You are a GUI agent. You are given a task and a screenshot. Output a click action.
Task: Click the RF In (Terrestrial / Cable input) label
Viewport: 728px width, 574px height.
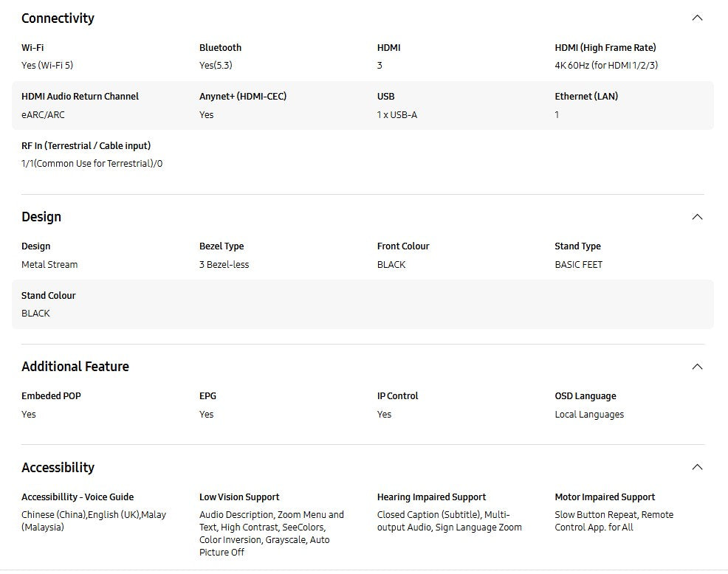point(86,146)
